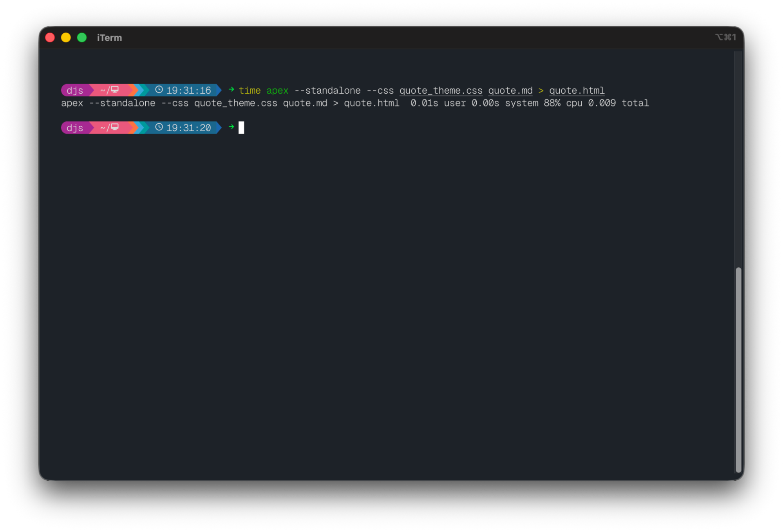783x532 pixels.
Task: Click the red close window button
Action: pyautogui.click(x=50, y=38)
